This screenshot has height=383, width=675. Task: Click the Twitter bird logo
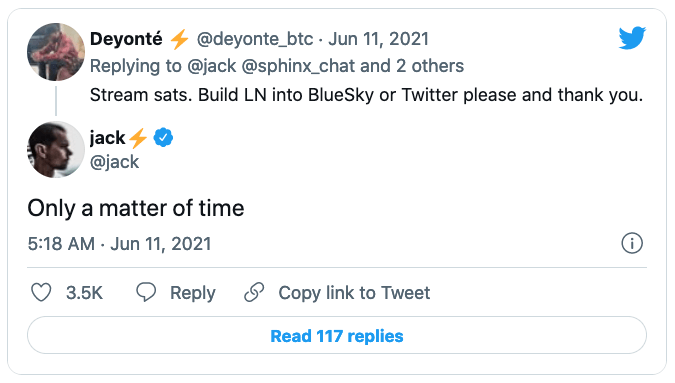coord(632,38)
